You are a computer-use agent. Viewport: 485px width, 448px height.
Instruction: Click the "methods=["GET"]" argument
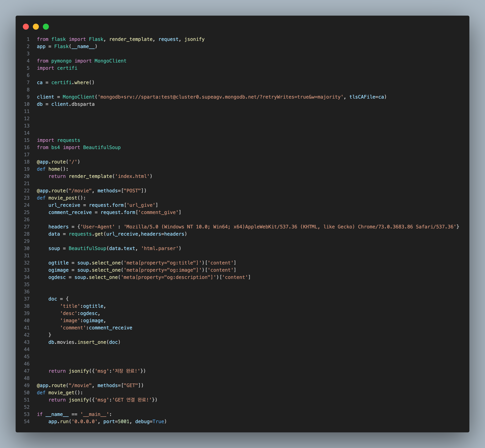tap(119, 386)
